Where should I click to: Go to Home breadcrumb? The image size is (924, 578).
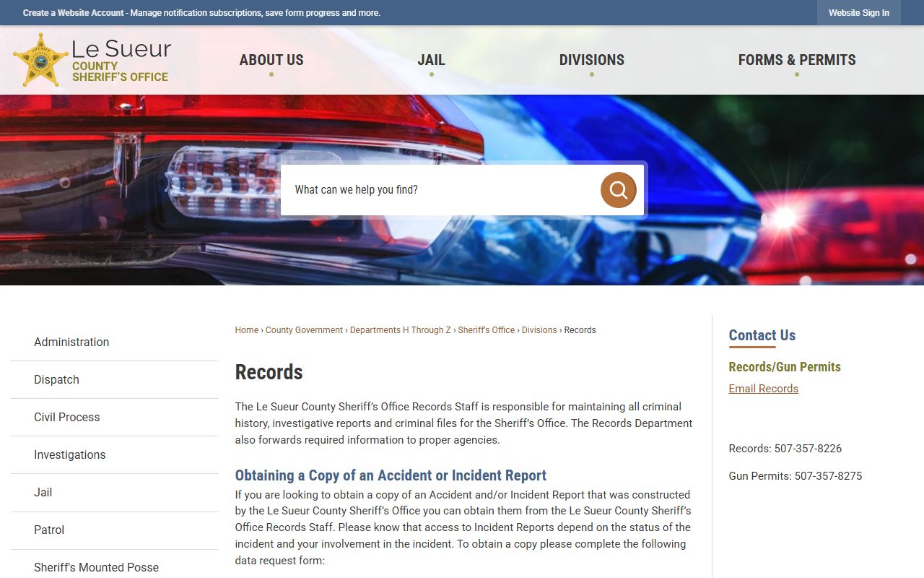pyautogui.click(x=246, y=330)
